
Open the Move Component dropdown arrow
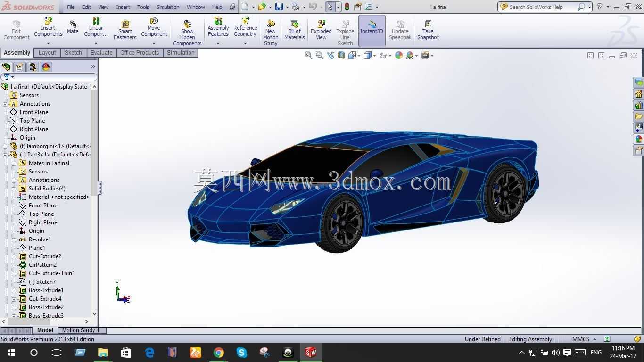(x=154, y=44)
